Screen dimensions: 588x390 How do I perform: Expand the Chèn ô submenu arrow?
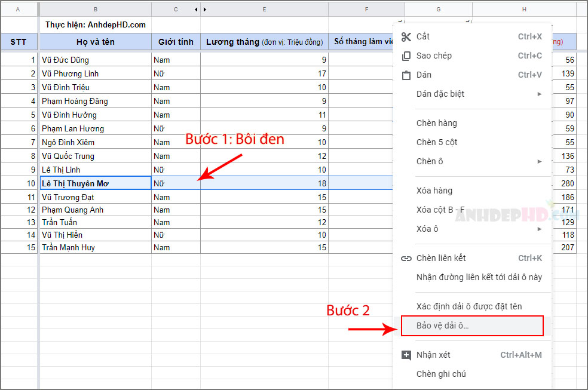539,161
